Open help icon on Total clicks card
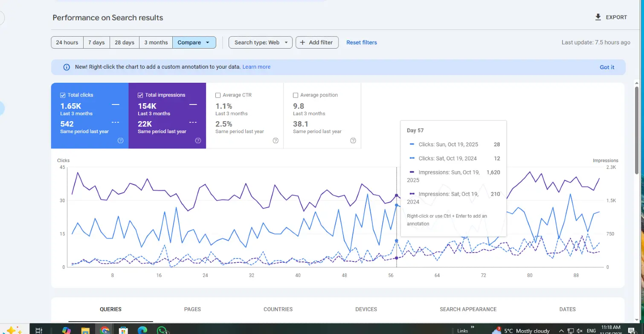Viewport: 644px width, 334px height. 120,141
